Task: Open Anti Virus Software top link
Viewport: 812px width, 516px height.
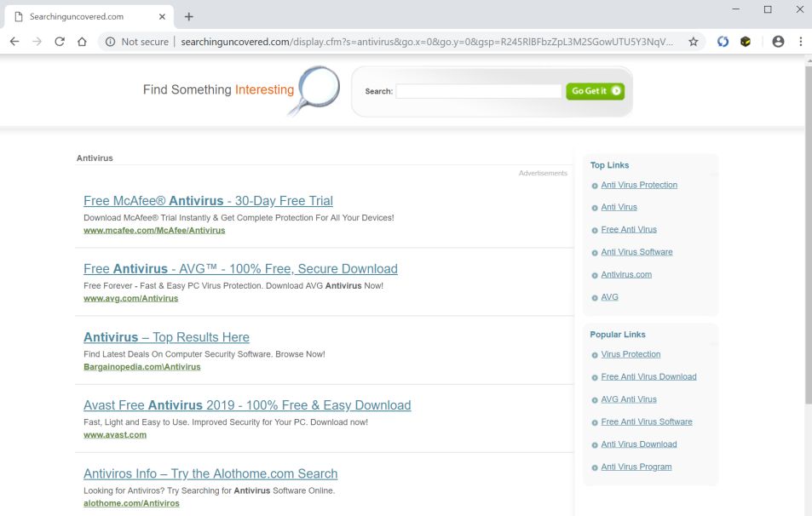Action: pyautogui.click(x=636, y=252)
